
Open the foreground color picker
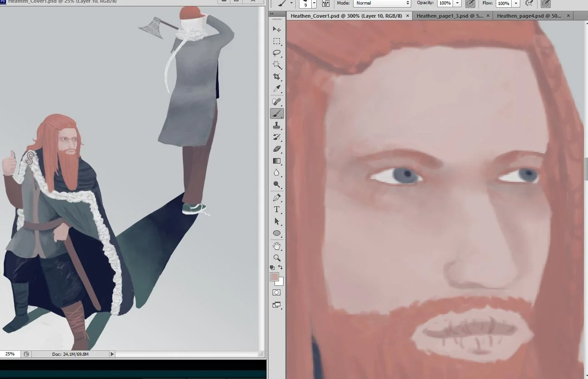pyautogui.click(x=274, y=277)
